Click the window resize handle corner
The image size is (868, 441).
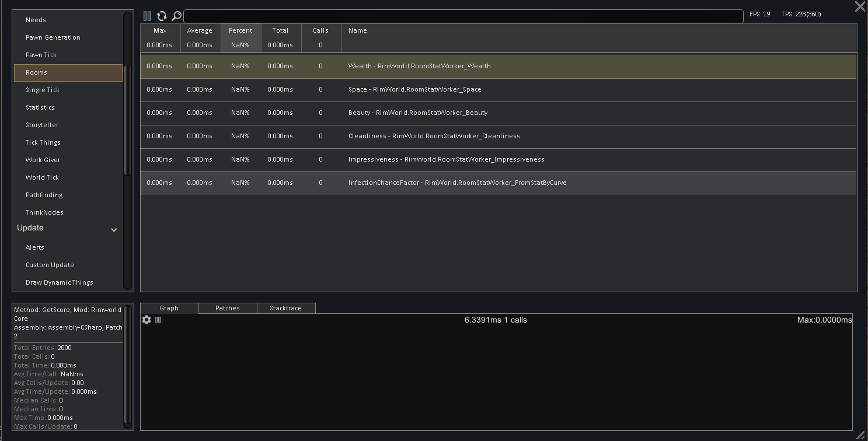pyautogui.click(x=861, y=435)
